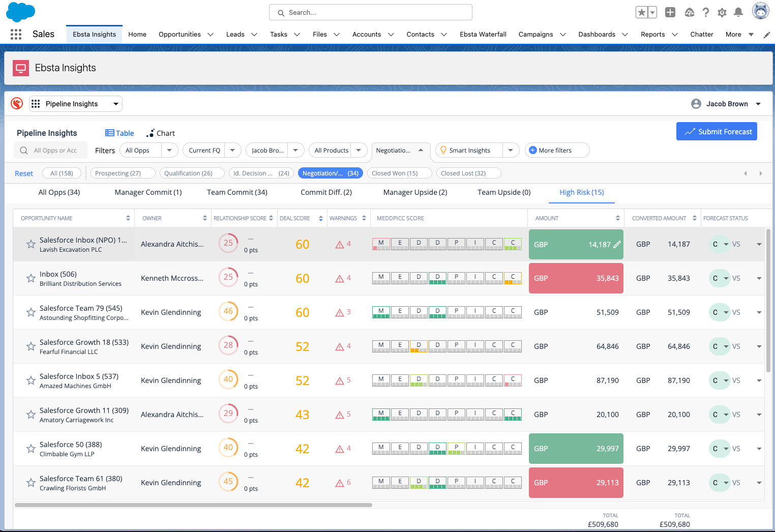Sort by Amount column arrows
Image resolution: width=775 pixels, height=532 pixels.
click(x=618, y=218)
